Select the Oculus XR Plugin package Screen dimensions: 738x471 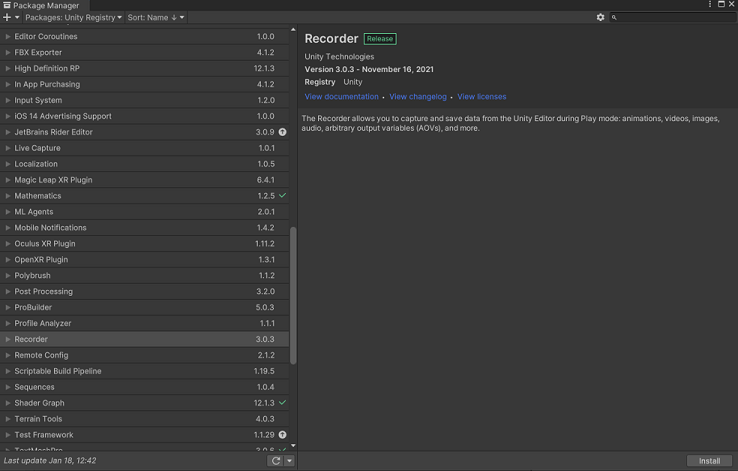click(x=144, y=244)
